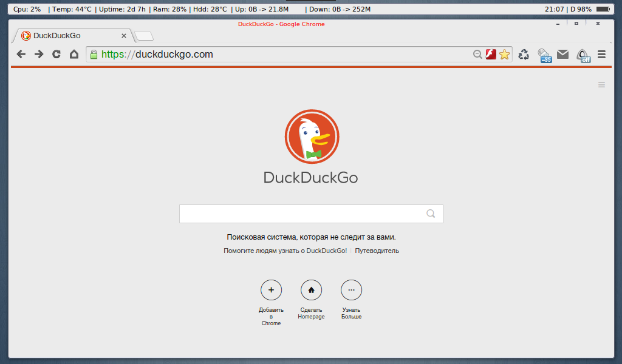The image size is (622, 364).
Task: Click the 'Узнать Больше' dots button
Action: pos(352,290)
